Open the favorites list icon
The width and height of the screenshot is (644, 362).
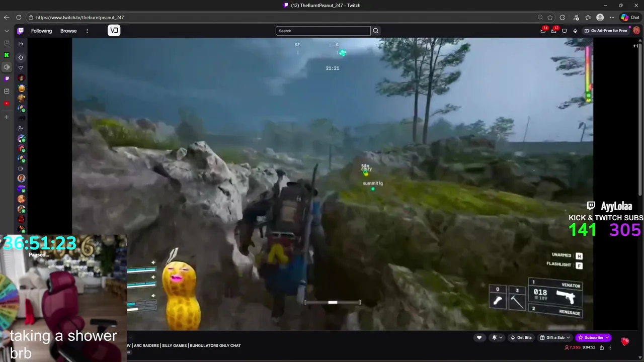pyautogui.click(x=588, y=17)
